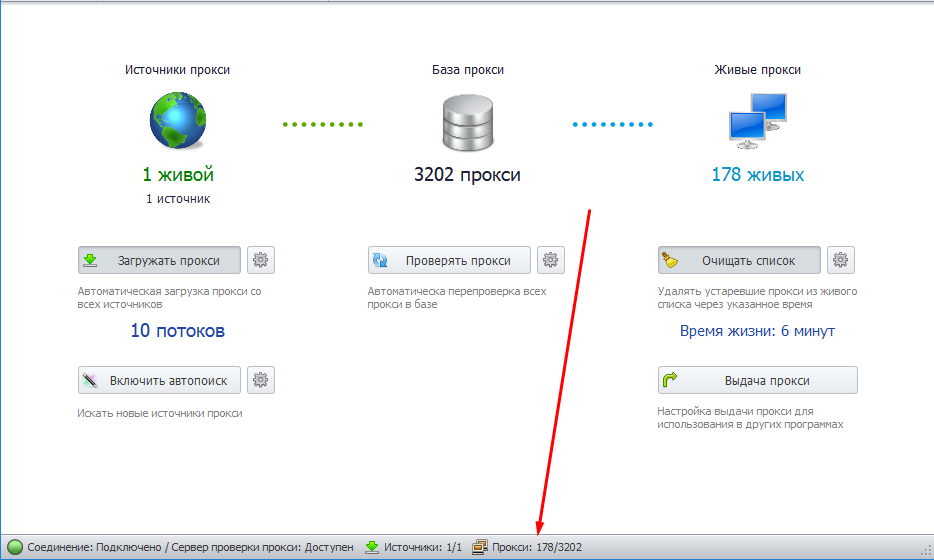The image size is (934, 560).
Task: Open gear settings next to Очищать список
Action: pyautogui.click(x=840, y=260)
